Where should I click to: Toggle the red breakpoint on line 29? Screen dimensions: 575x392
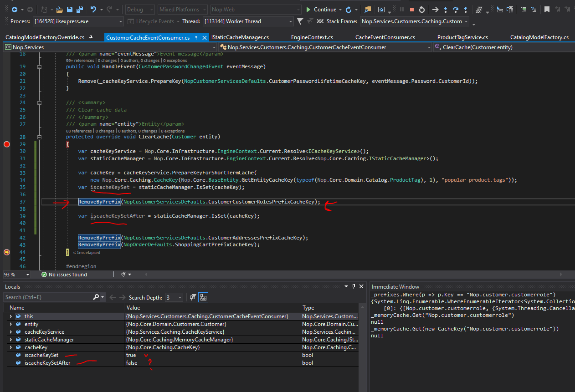(x=6, y=144)
